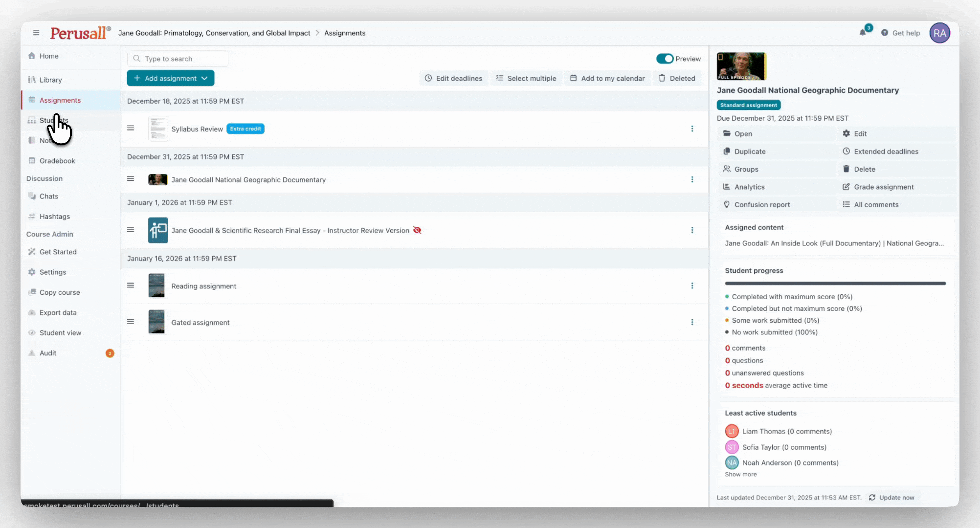
Task: Click the Perusall logo
Action: click(80, 33)
